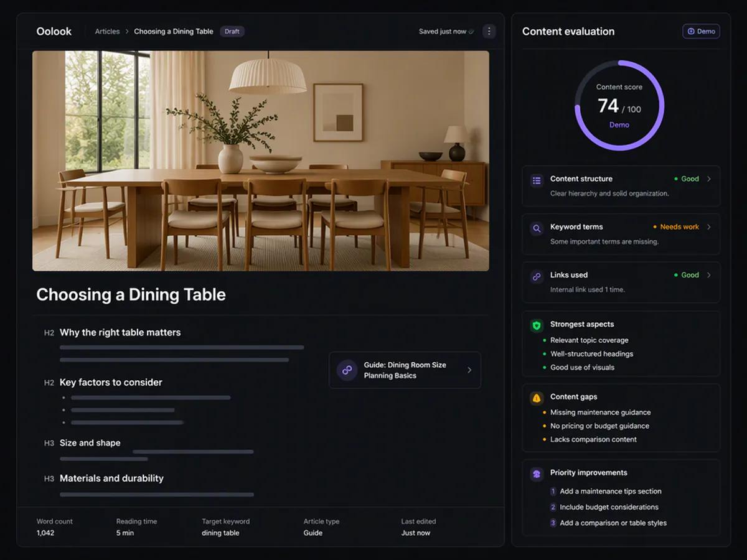The width and height of the screenshot is (747, 560).
Task: Click Include budget considerations improvement
Action: (609, 507)
